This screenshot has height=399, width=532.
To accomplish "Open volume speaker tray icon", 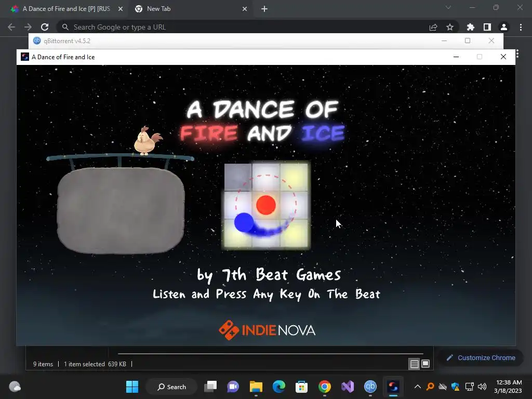I will pyautogui.click(x=482, y=387).
